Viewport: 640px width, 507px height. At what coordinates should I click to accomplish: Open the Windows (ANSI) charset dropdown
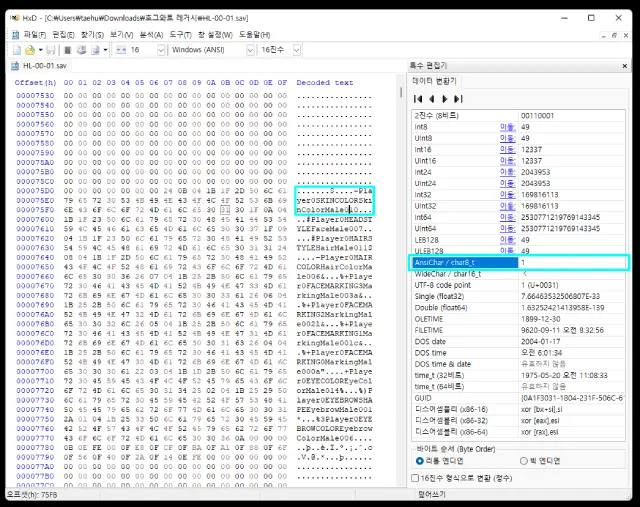pos(250,50)
